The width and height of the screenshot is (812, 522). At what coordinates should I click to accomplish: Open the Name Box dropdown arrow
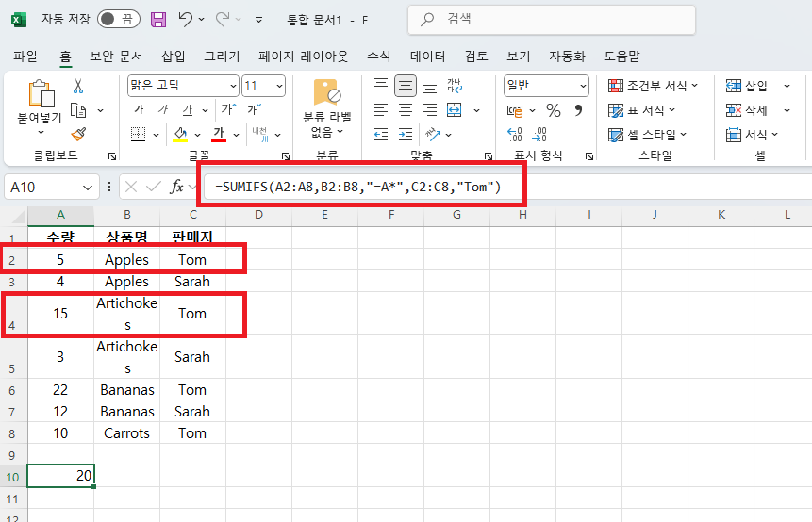point(88,188)
